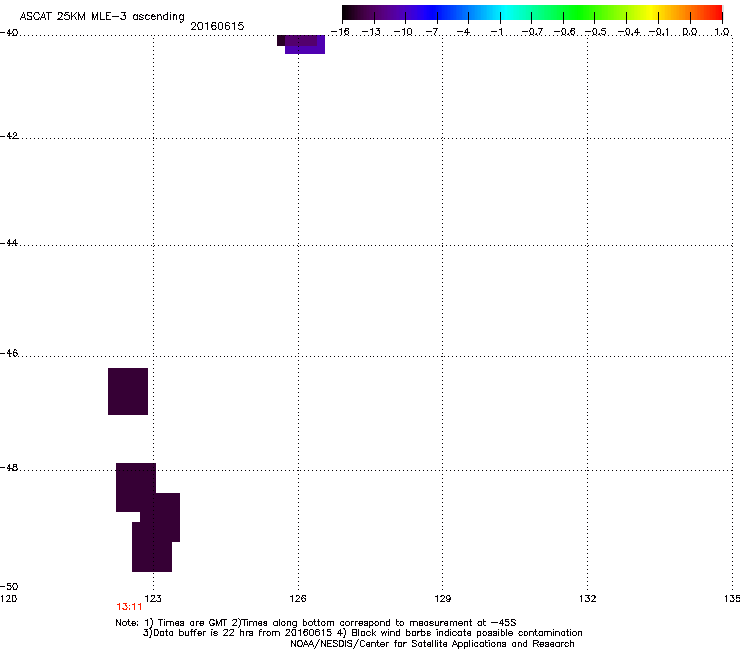Click colorbar tick label -4
Image resolution: width=740 pixels, height=650 pixels.
463,32
